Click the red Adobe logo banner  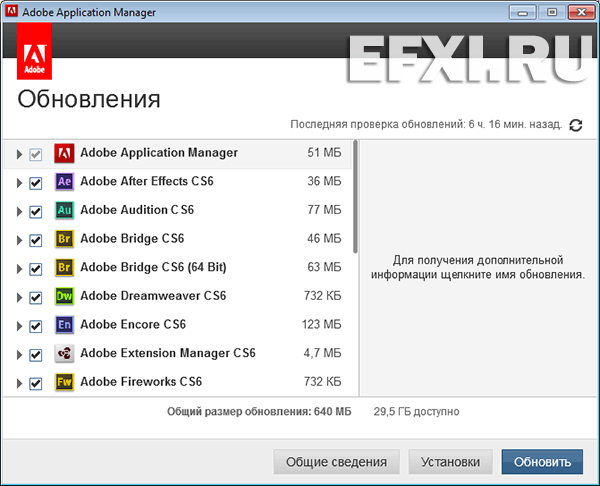(x=34, y=51)
